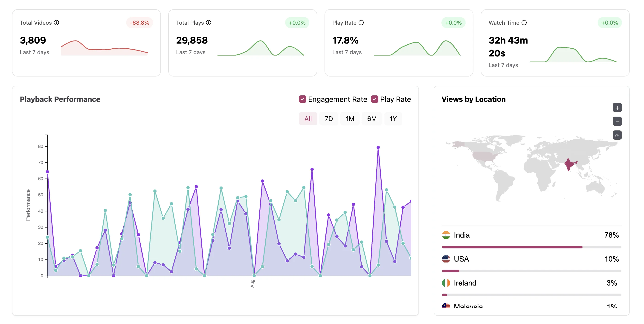
Task: Click the Ireland flag icon
Action: click(446, 283)
